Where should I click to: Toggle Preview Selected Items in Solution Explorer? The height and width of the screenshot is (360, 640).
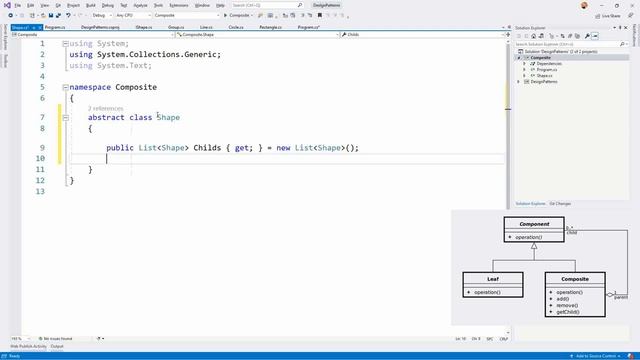point(595,36)
